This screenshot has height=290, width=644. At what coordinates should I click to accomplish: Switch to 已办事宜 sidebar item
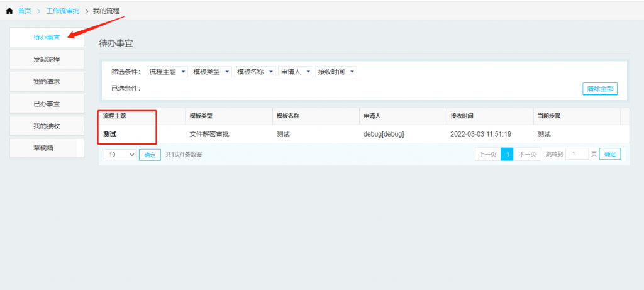point(47,104)
